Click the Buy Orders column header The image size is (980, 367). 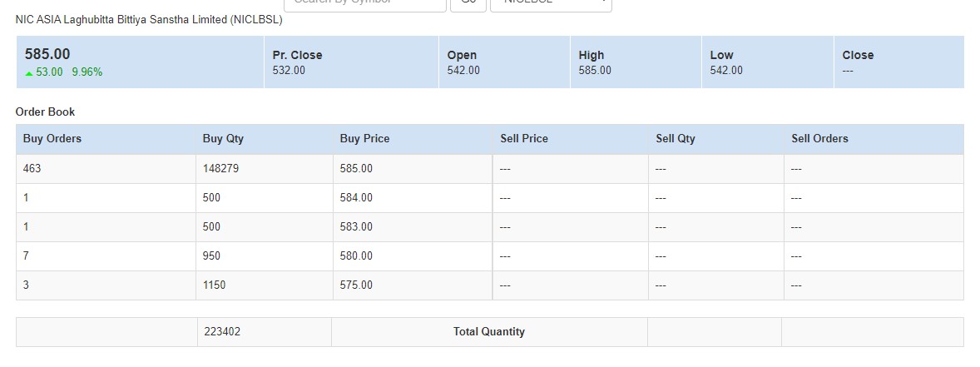[x=52, y=139]
